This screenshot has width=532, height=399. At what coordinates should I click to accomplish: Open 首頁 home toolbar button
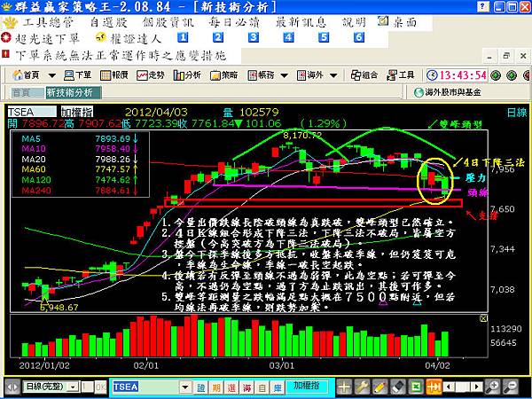(26, 75)
